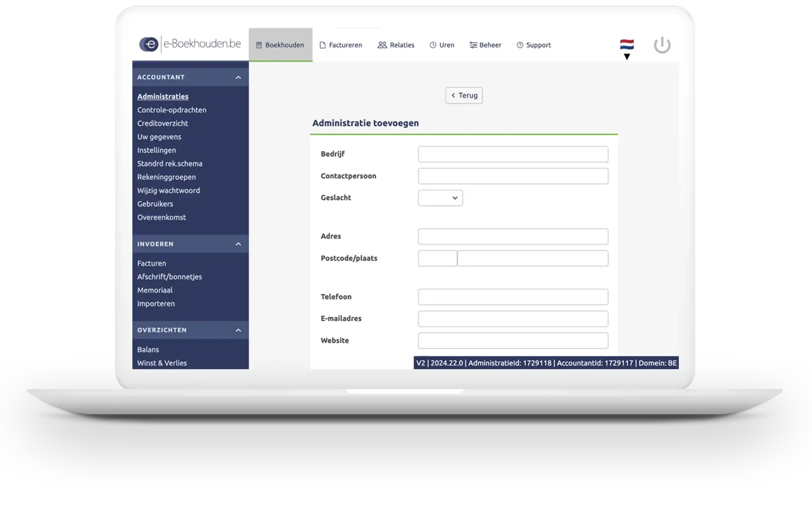The width and height of the screenshot is (812, 513).
Task: Open Uw gegevens in sidebar
Action: (159, 136)
